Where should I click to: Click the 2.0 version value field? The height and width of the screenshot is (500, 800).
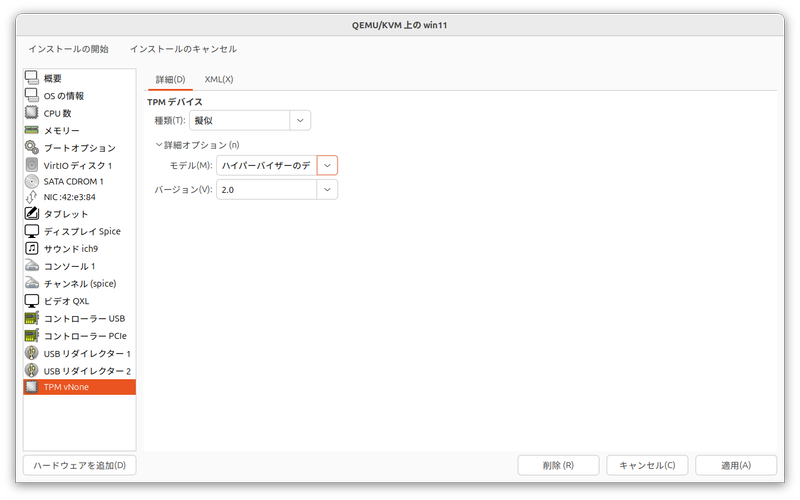(x=266, y=190)
